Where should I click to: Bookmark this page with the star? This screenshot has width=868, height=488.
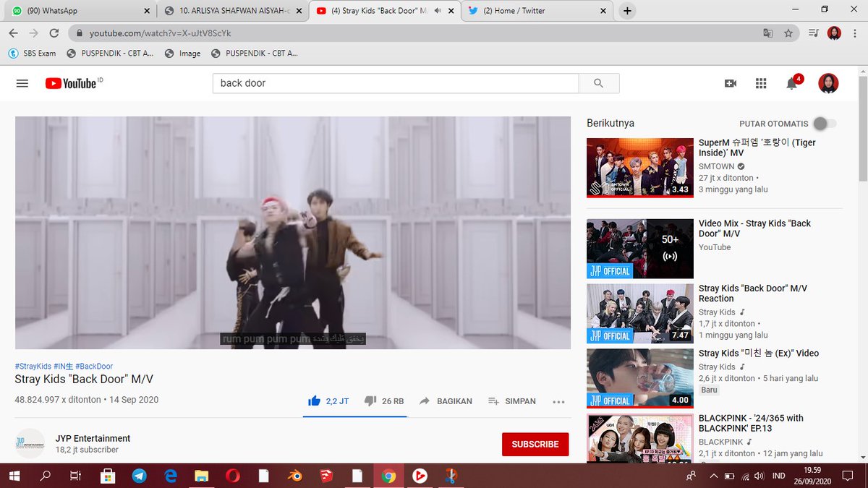(x=788, y=33)
